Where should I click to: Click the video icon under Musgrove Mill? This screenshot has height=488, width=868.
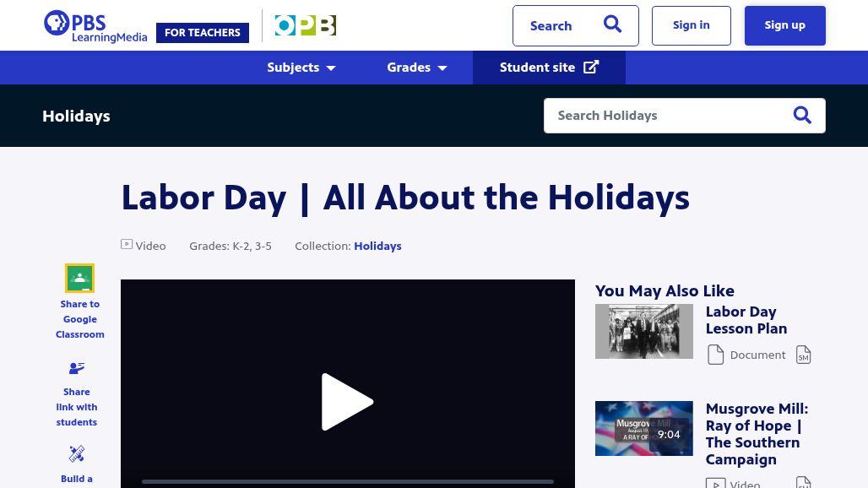click(715, 483)
